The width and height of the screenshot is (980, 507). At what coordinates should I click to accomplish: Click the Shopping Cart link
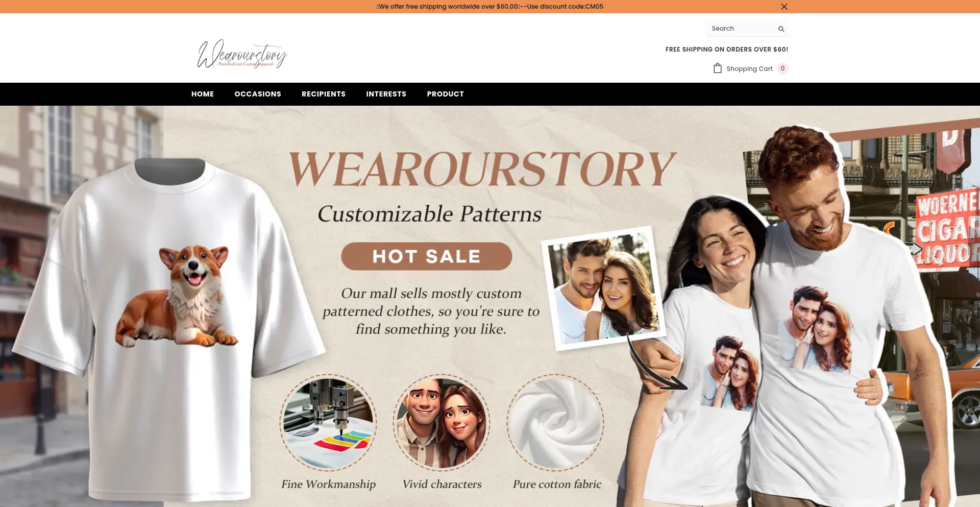coord(749,69)
